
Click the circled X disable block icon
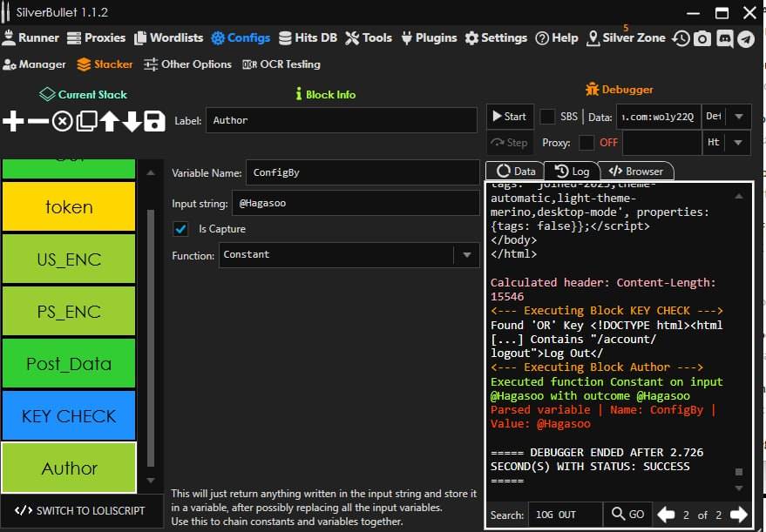coord(62,121)
